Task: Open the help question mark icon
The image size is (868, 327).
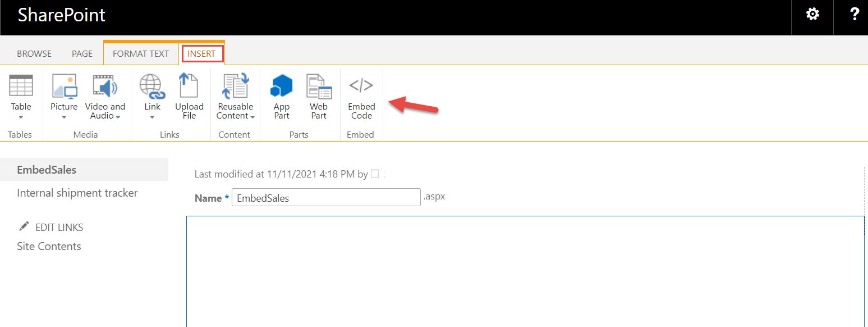Action: pyautogui.click(x=854, y=15)
